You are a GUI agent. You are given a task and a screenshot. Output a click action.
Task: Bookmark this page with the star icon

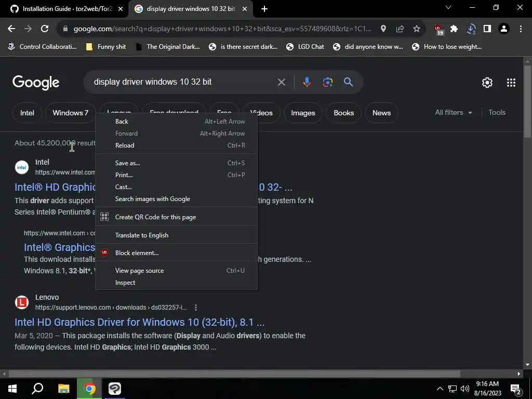pos(417,29)
